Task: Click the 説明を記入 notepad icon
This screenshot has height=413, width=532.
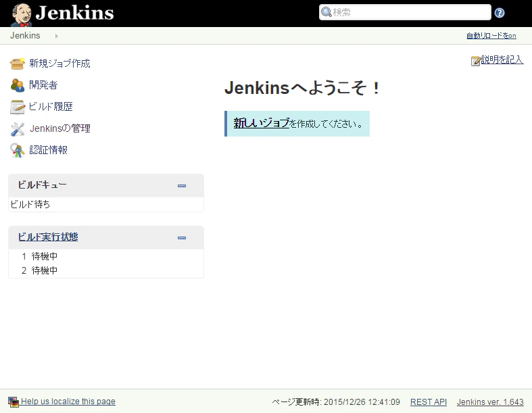Action: click(476, 61)
